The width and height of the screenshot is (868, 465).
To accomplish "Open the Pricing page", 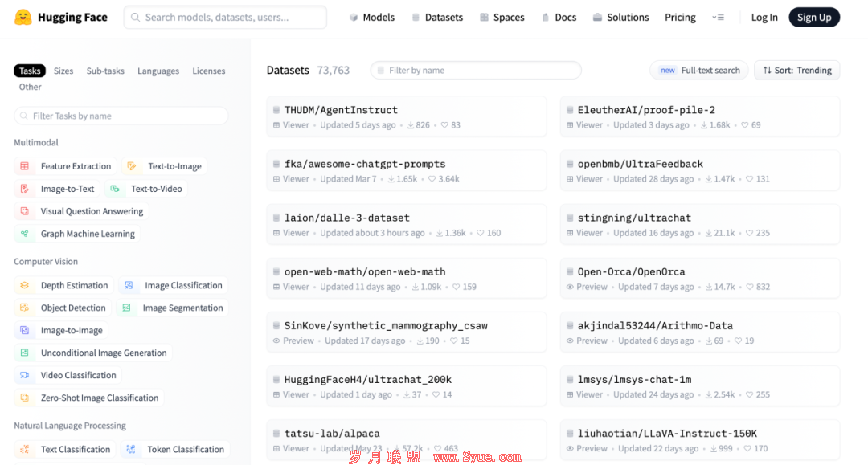I will 680,18.
